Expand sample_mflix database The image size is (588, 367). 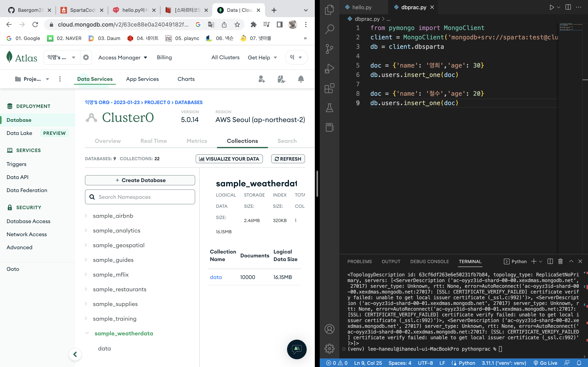(86, 275)
